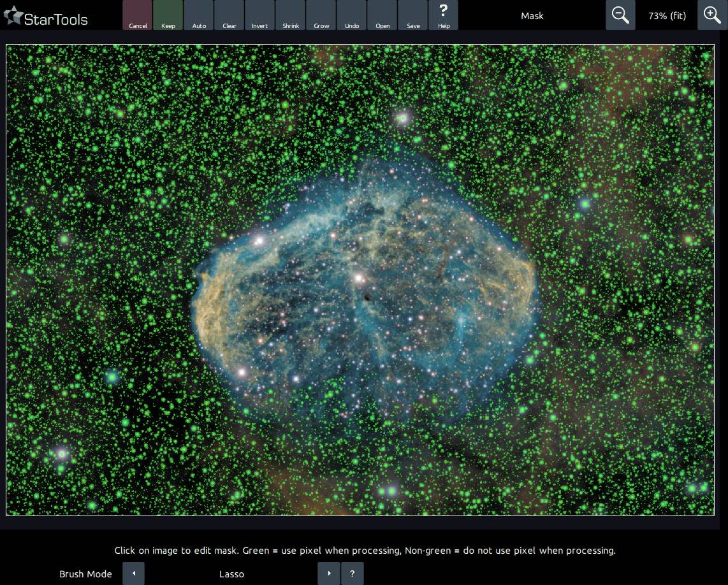Save the mask to file
728x585 pixels.
413,15
